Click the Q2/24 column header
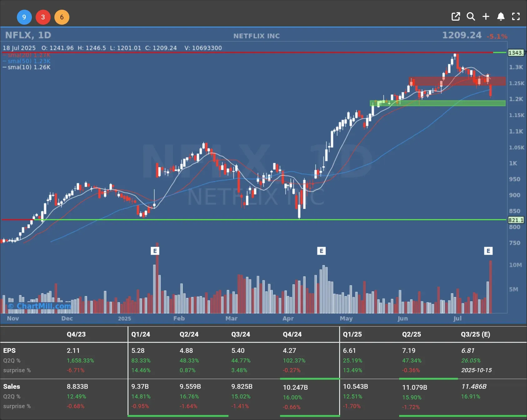The height and width of the screenshot is (420, 527). 189,334
